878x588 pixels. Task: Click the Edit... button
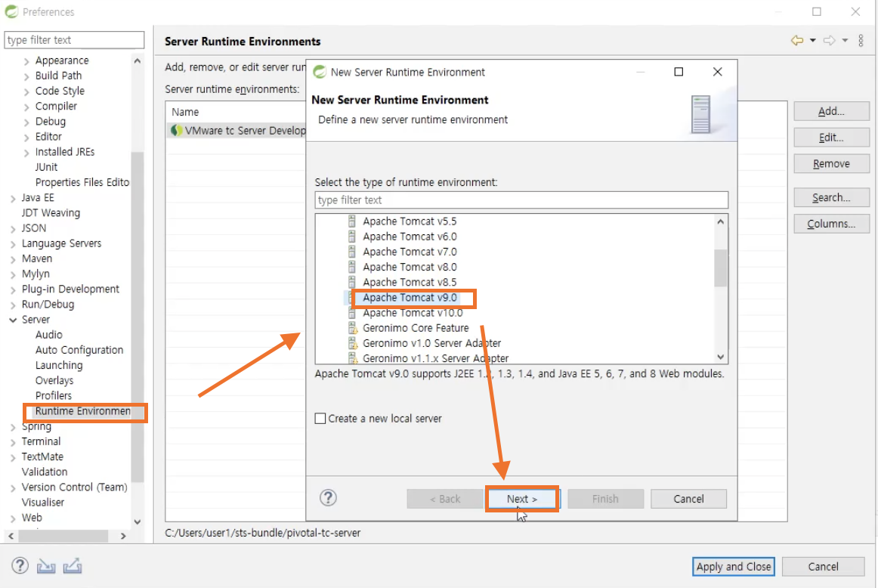tap(831, 138)
